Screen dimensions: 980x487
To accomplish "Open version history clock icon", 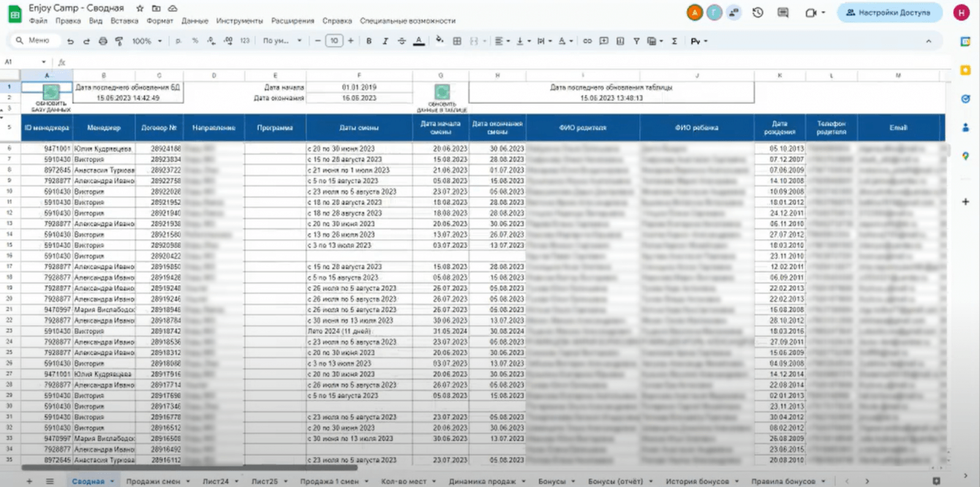I will (x=758, y=12).
